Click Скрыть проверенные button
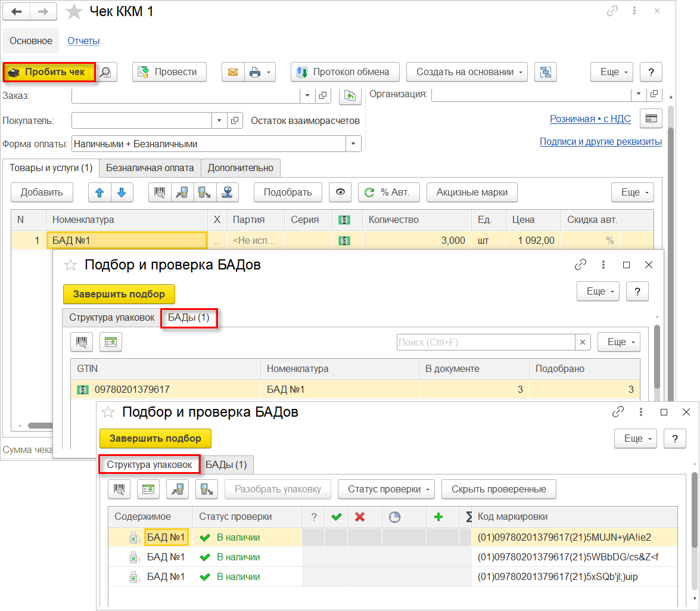This screenshot has width=700, height=611. 499,489
